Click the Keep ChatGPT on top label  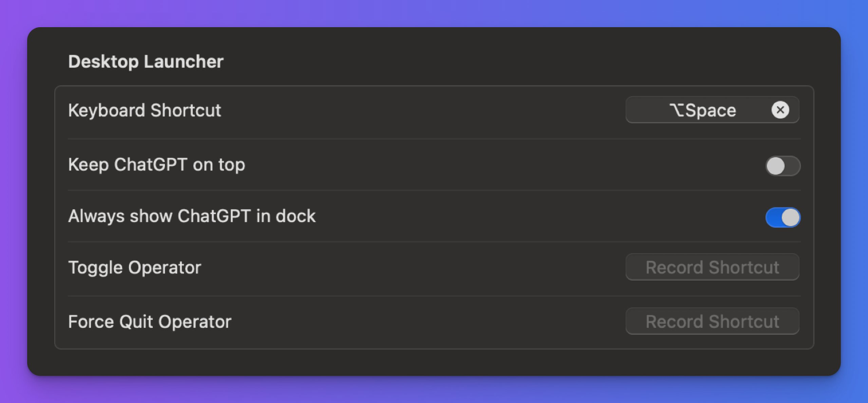(156, 165)
